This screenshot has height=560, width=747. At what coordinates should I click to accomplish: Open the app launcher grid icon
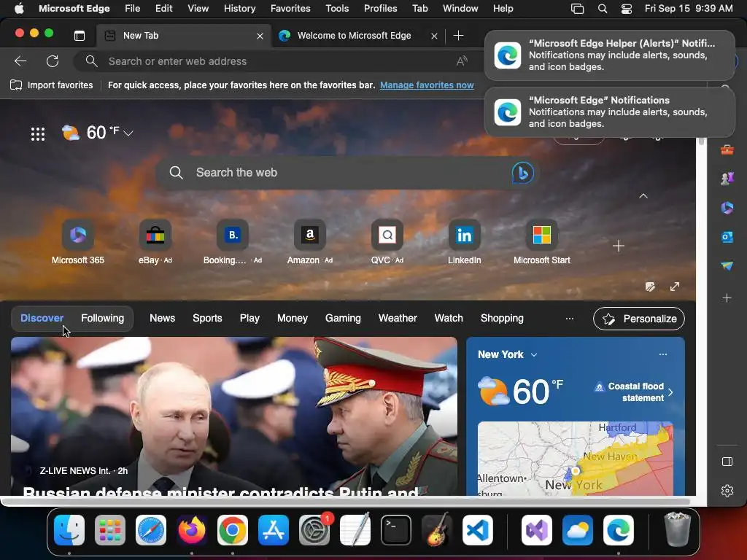(38, 134)
